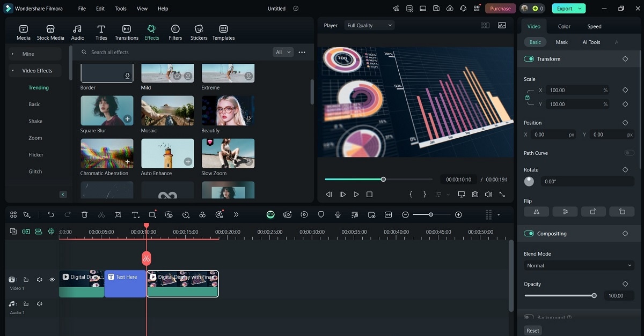Click the marker shield icon
The height and width of the screenshot is (336, 644).
321,214
